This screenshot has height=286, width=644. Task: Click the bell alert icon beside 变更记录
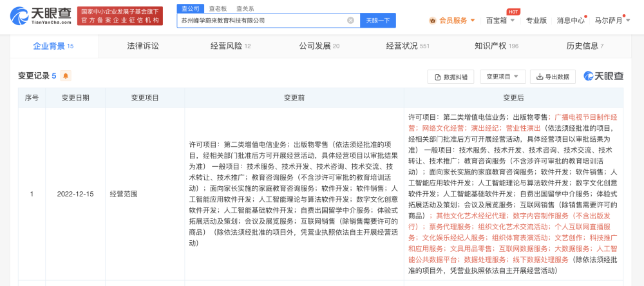tap(66, 76)
